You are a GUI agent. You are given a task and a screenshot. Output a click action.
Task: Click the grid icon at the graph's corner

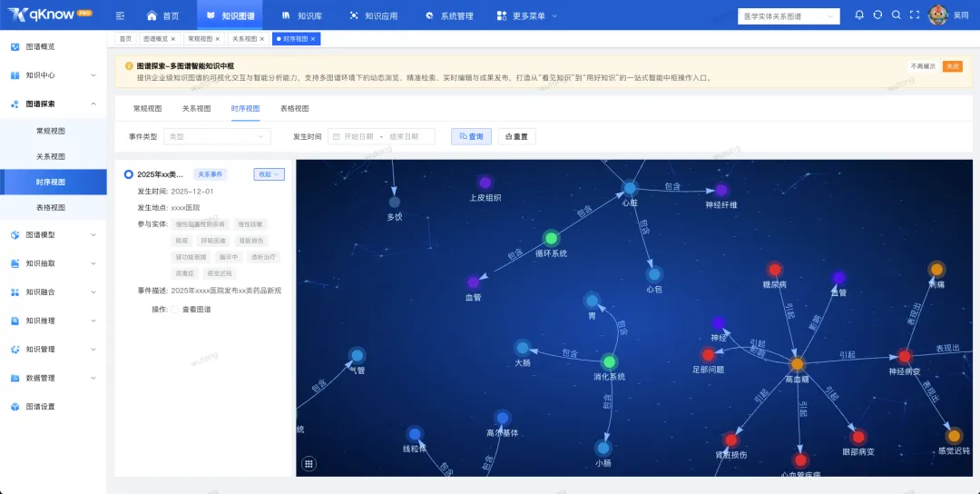(x=309, y=464)
